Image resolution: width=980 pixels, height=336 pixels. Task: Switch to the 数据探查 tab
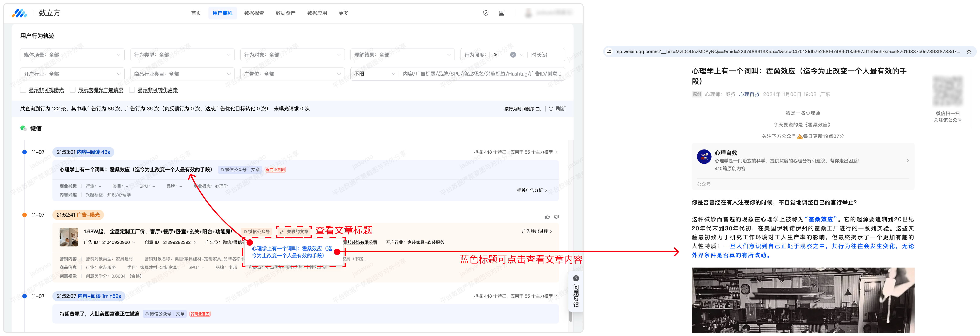pyautogui.click(x=254, y=13)
